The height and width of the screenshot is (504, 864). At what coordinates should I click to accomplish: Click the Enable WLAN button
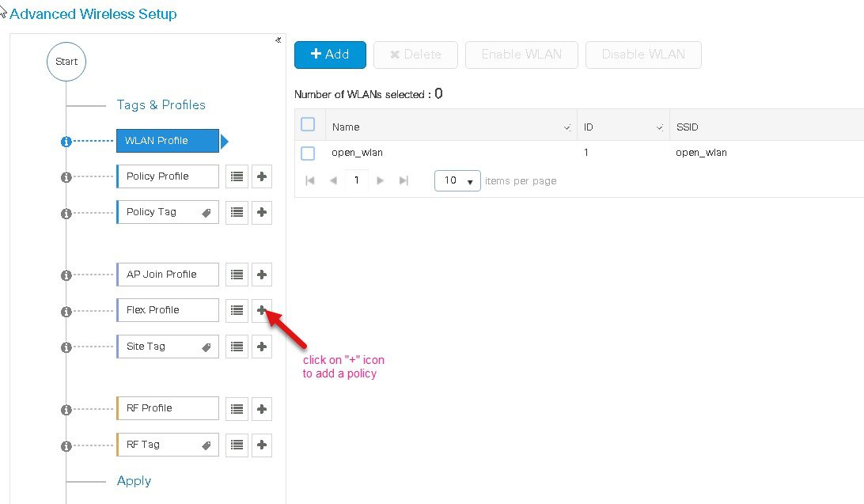click(521, 55)
